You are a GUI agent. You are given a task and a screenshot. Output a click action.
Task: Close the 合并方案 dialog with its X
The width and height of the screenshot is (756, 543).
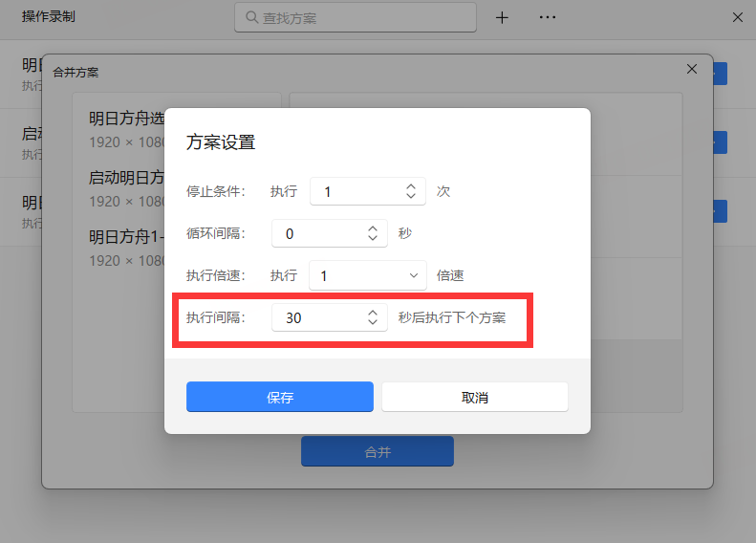692,69
